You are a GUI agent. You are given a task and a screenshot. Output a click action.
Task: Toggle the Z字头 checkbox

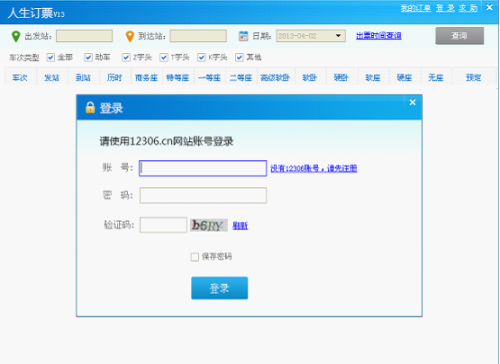(126, 57)
